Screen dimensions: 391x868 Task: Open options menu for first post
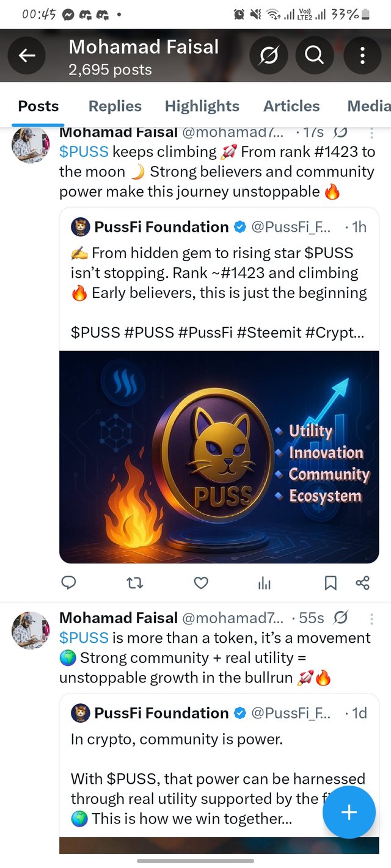point(371,132)
